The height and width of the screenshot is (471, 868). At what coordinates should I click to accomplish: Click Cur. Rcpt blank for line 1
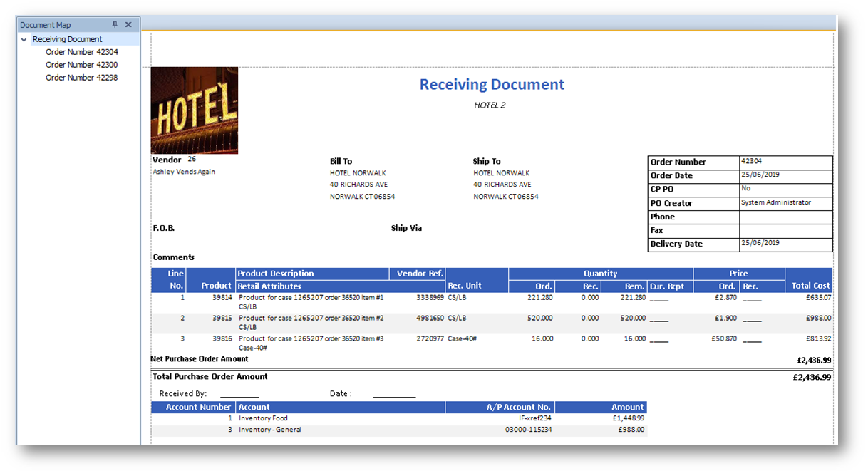click(659, 299)
